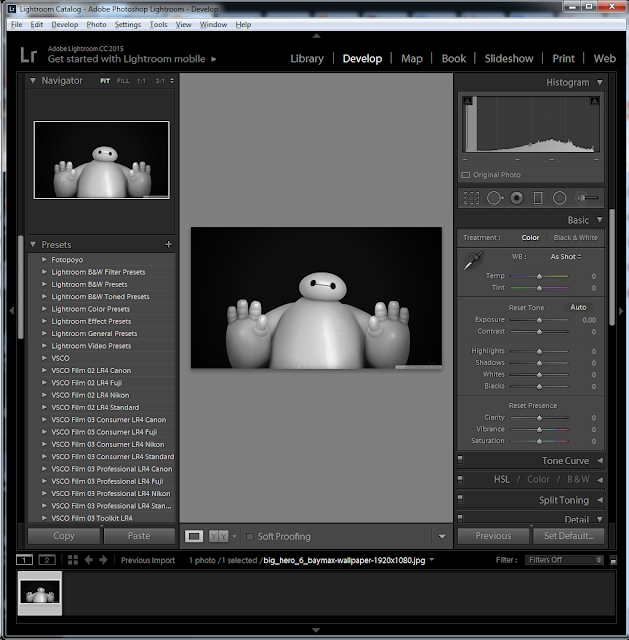Image resolution: width=629 pixels, height=640 pixels.
Task: Collapse the left panel group
Action: [11, 311]
